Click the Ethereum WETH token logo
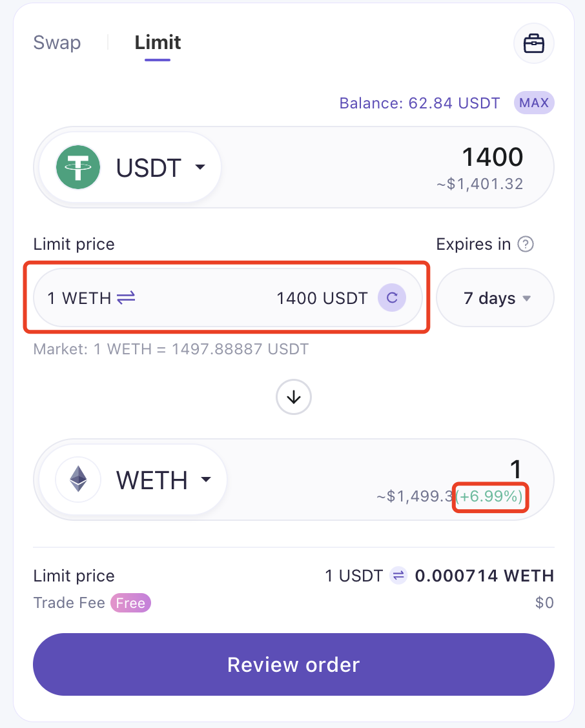Image resolution: width=585 pixels, height=728 pixels. pyautogui.click(x=78, y=480)
